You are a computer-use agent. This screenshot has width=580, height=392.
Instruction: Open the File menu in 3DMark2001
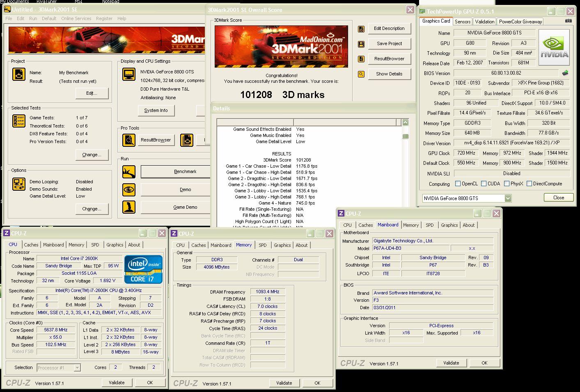(9, 18)
